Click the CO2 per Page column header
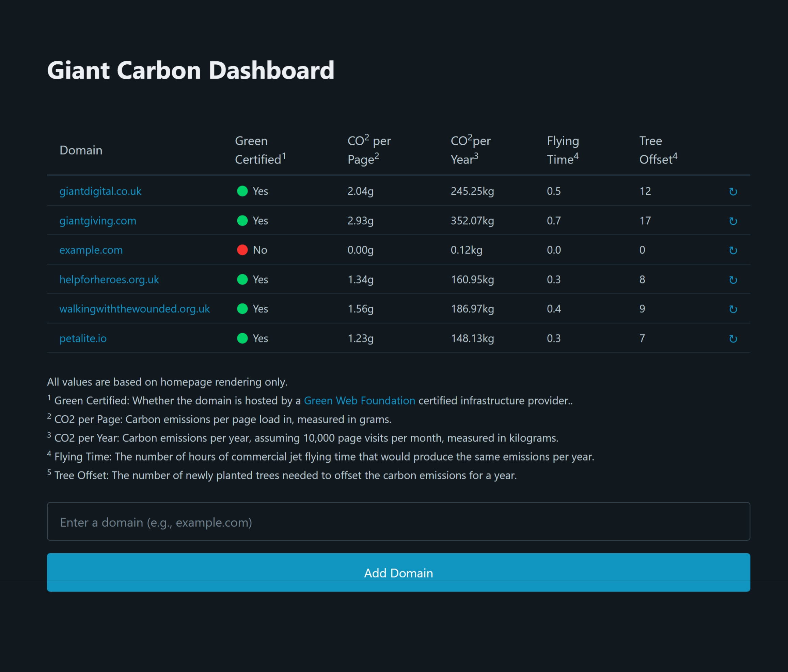 [369, 150]
